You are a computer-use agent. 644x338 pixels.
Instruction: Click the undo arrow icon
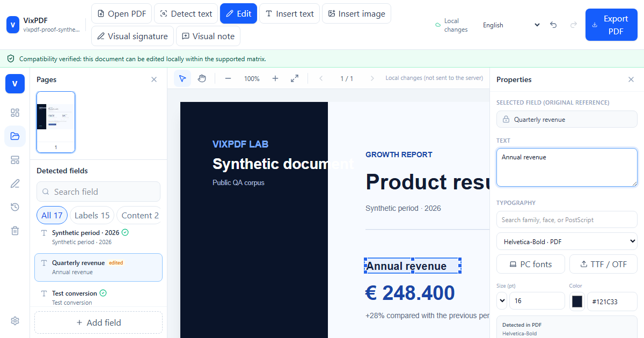point(553,25)
